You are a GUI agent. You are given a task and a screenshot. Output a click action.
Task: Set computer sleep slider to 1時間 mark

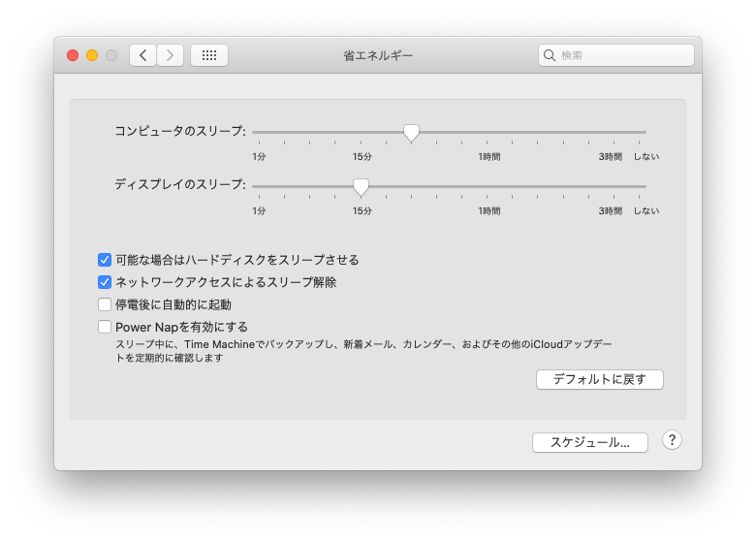pos(487,132)
